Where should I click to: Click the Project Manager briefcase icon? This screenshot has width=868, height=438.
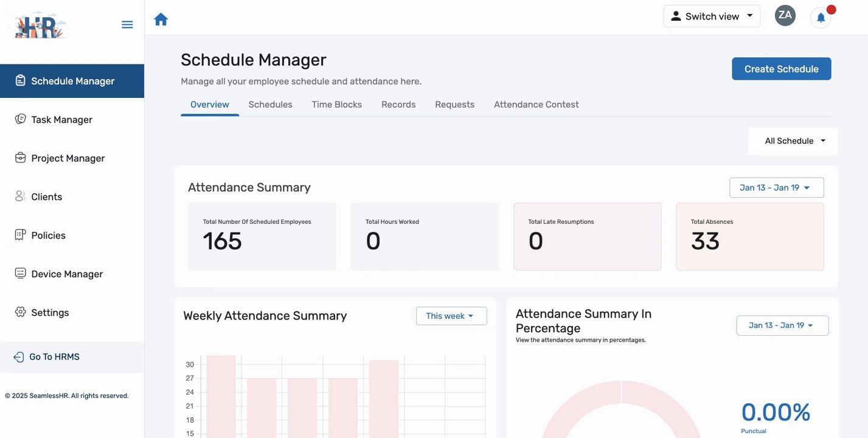tap(21, 158)
